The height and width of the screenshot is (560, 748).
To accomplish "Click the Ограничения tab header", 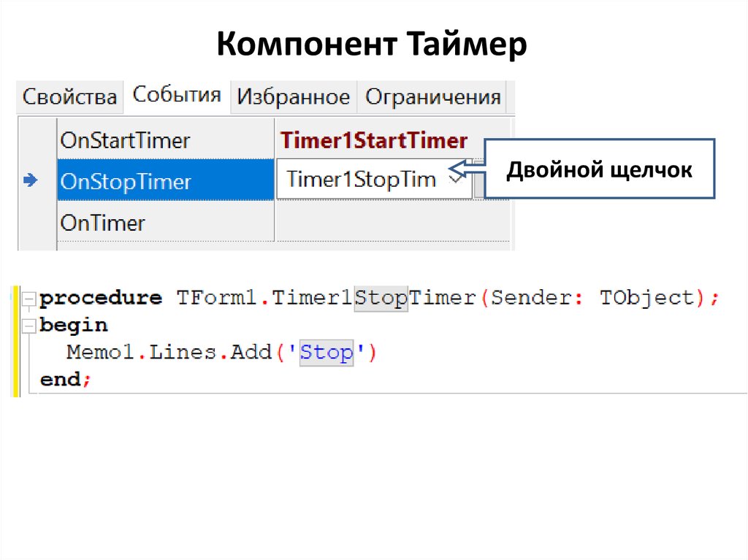I will (432, 96).
